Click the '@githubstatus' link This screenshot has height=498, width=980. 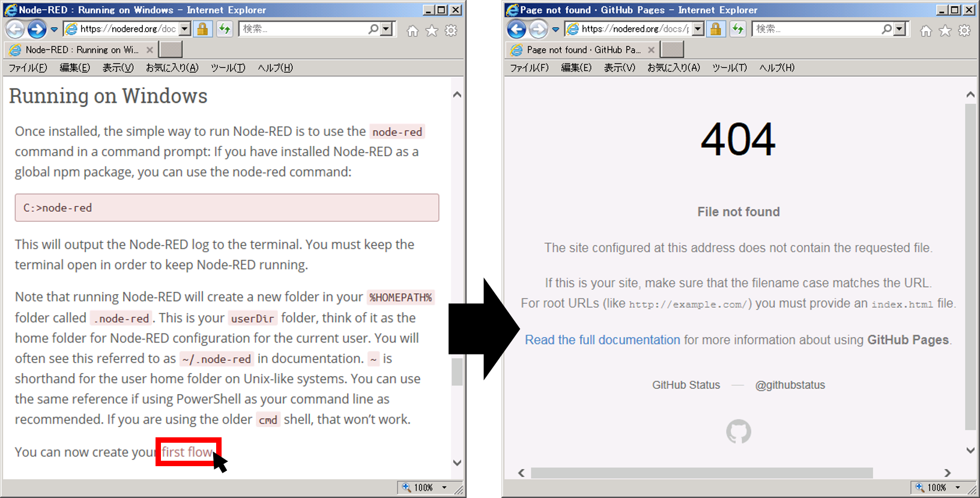click(x=790, y=385)
